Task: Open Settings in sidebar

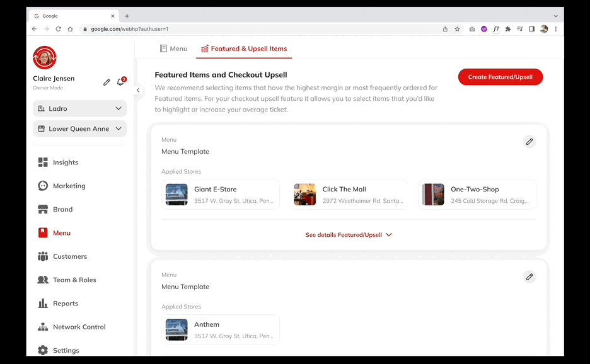Action: coord(59,351)
